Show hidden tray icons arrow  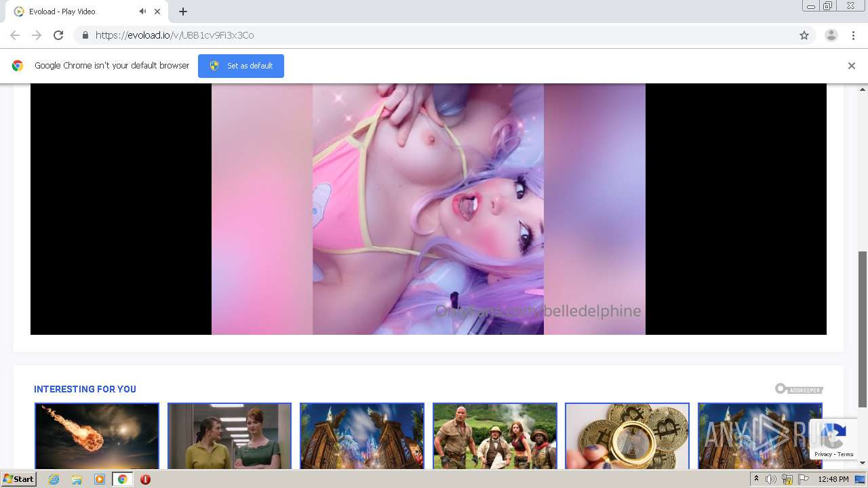[x=756, y=479]
